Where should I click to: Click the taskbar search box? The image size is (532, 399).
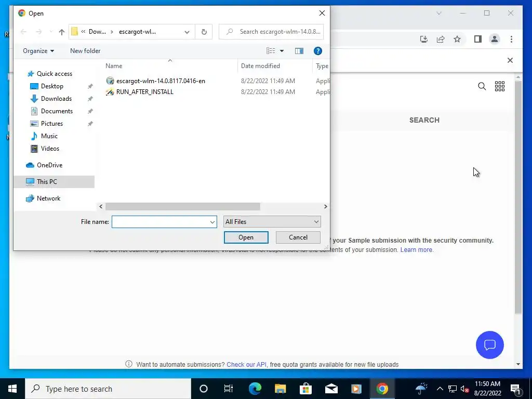click(x=108, y=389)
